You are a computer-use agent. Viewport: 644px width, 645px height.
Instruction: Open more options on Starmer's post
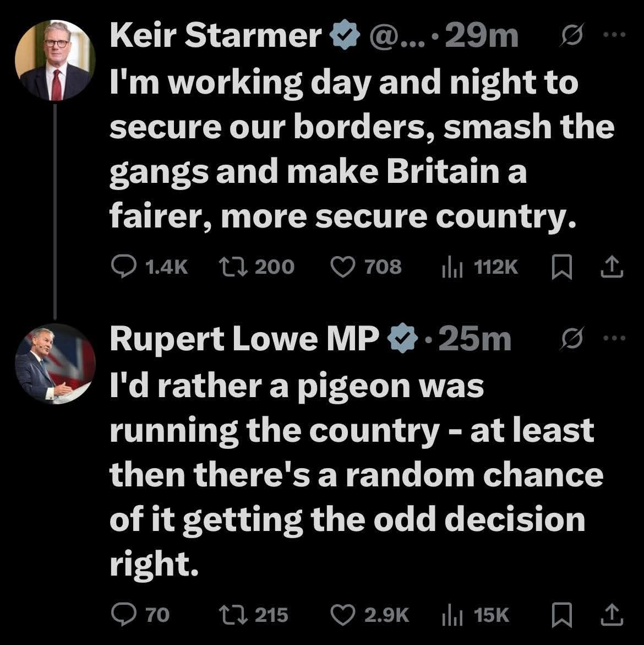[615, 35]
